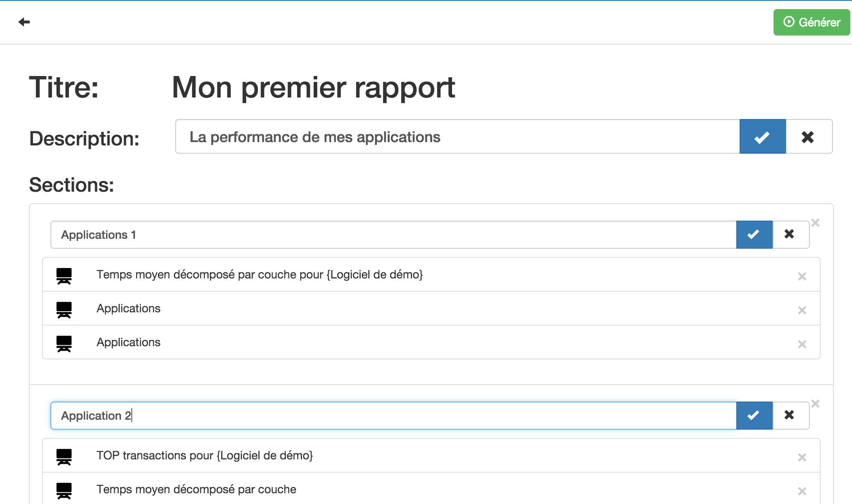Delete the entire 'Applications 1' section
This screenshot has width=852, height=504.
(x=816, y=222)
